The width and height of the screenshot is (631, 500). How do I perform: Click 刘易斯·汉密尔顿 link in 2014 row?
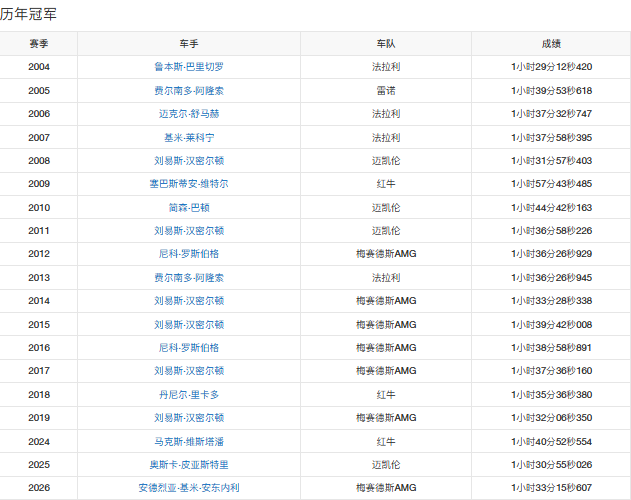(x=189, y=301)
